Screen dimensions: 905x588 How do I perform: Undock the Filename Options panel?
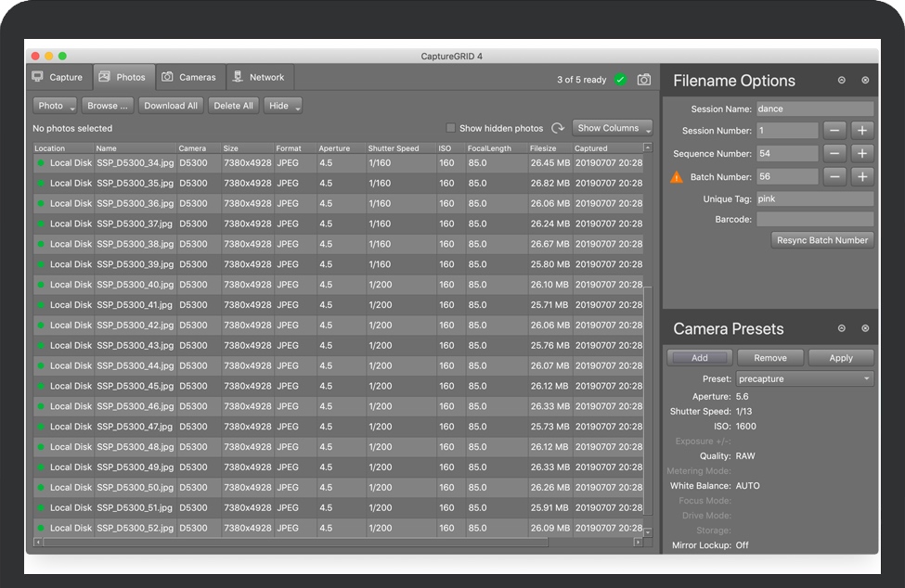coord(842,81)
